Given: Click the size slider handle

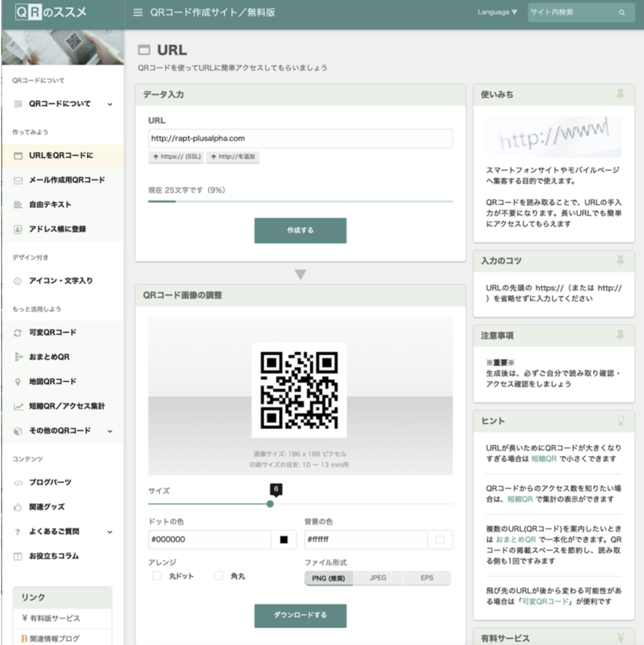Looking at the screenshot, I should (x=270, y=504).
